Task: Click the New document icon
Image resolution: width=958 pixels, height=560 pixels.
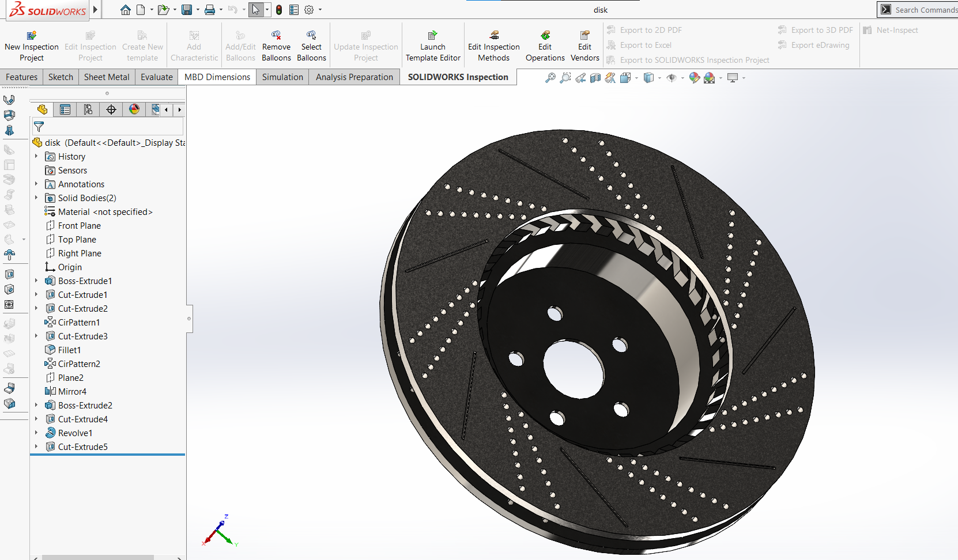Action: point(140,10)
